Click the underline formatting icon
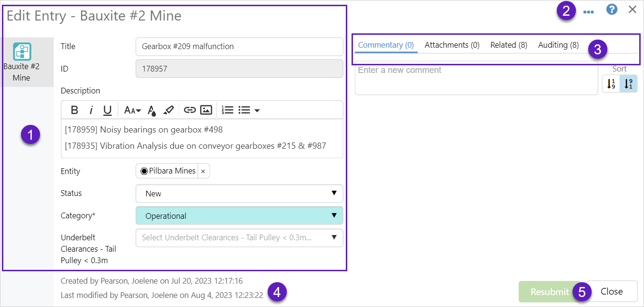The width and height of the screenshot is (644, 307). [108, 110]
